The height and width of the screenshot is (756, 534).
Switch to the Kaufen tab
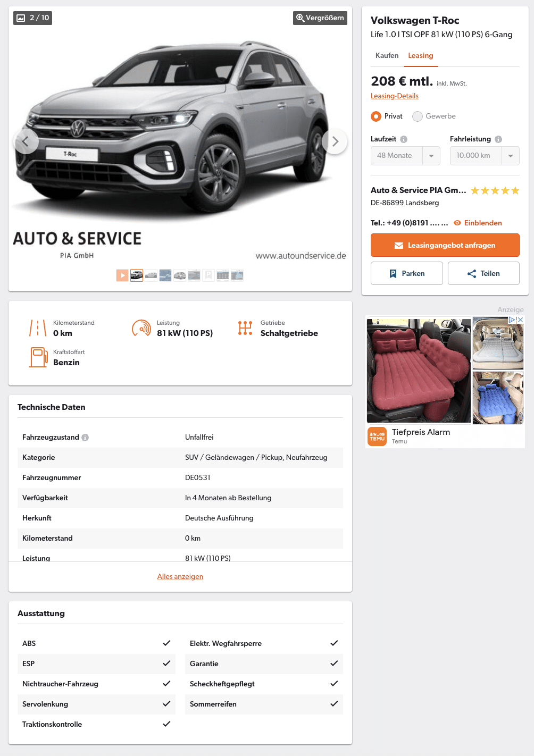click(387, 55)
